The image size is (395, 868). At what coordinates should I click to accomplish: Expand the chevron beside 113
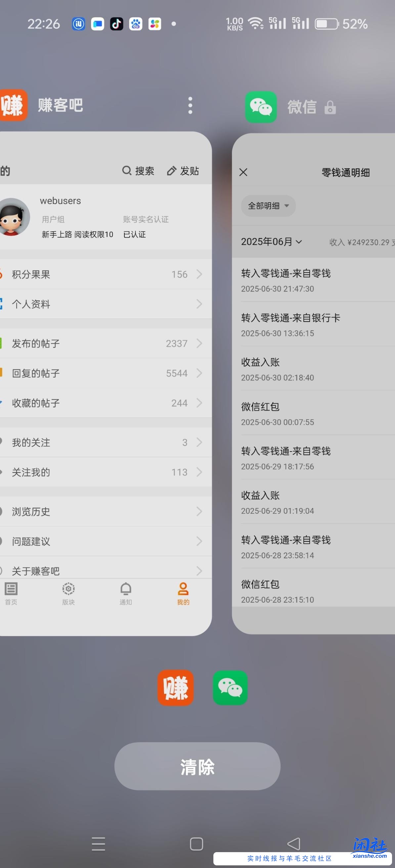pyautogui.click(x=199, y=472)
